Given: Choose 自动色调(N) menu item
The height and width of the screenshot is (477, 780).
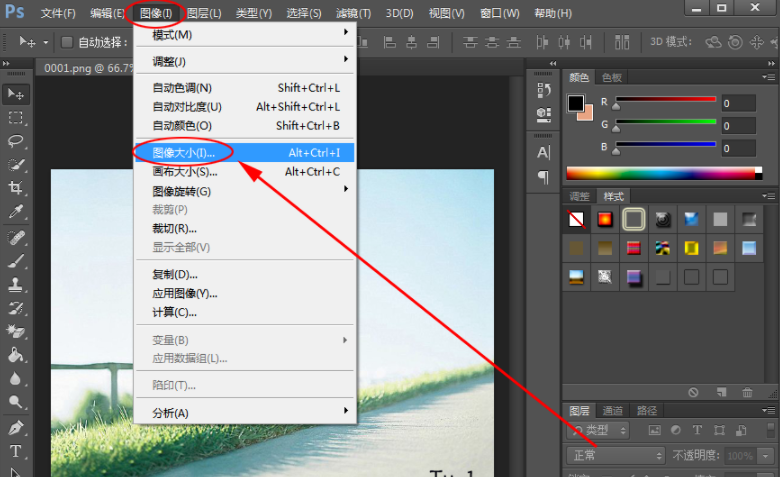Looking at the screenshot, I should [x=245, y=88].
